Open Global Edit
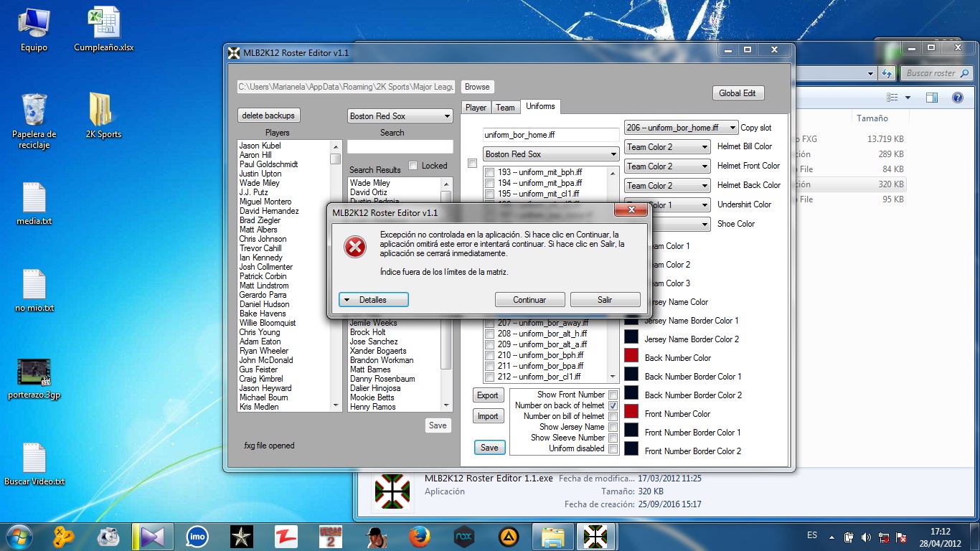980x551 pixels. 738,93
